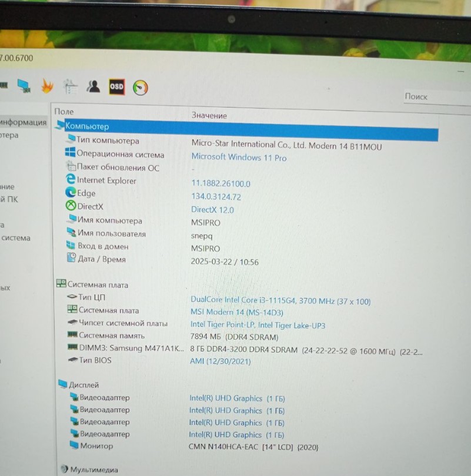Open the System Stability Test flame icon

[47, 86]
